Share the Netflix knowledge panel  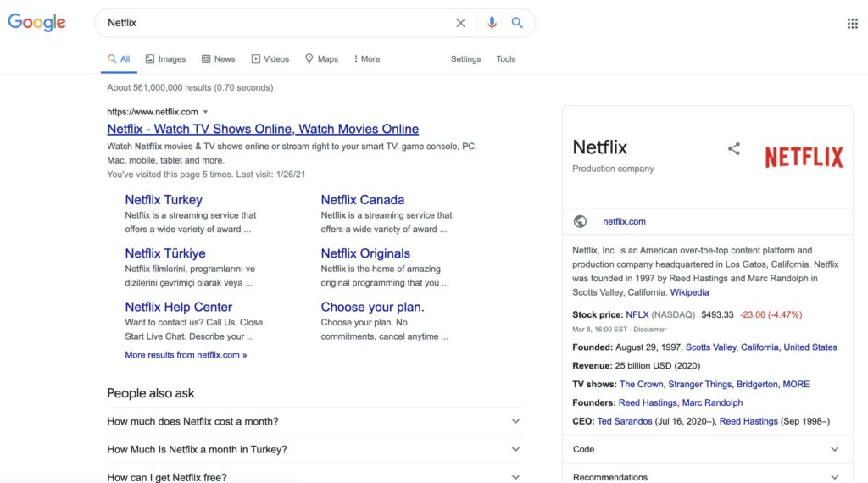pos(734,148)
